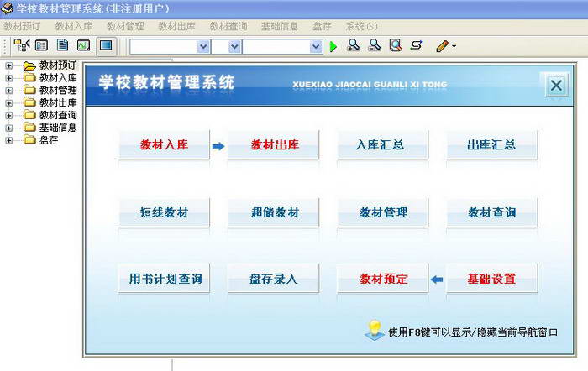Click the application book icon in title bar

click(7, 8)
